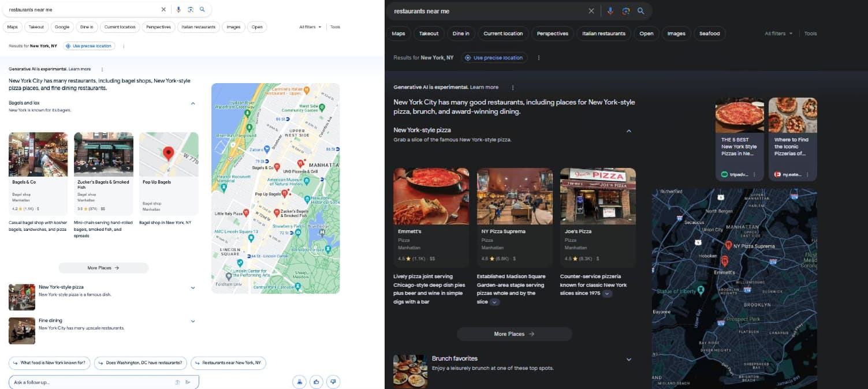This screenshot has width=868, height=389.
Task: Open 'THE 5 BEST New York Style Pizzas' article card
Action: [740, 139]
